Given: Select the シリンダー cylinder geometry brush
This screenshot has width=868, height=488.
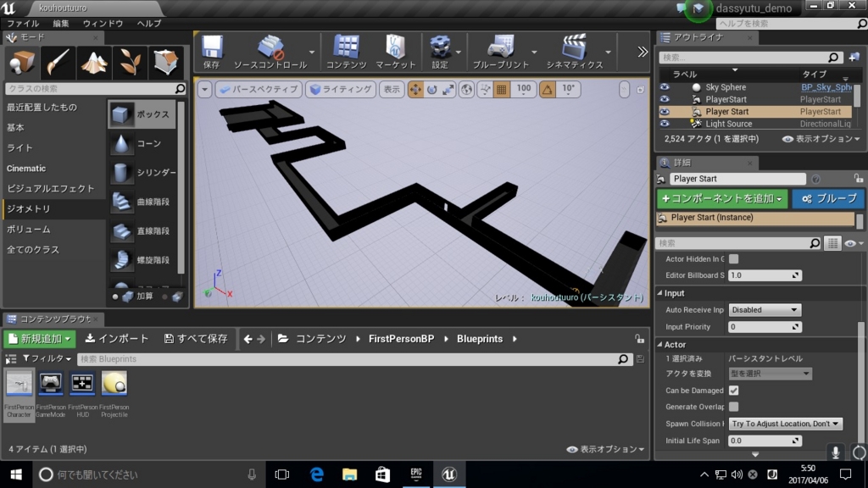Looking at the screenshot, I should tap(142, 173).
